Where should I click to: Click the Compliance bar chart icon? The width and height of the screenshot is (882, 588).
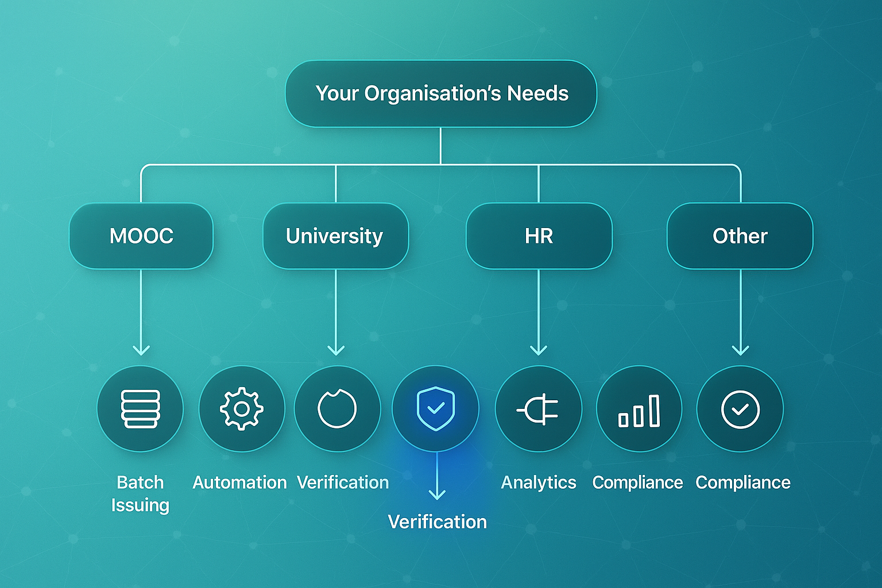[x=639, y=409]
